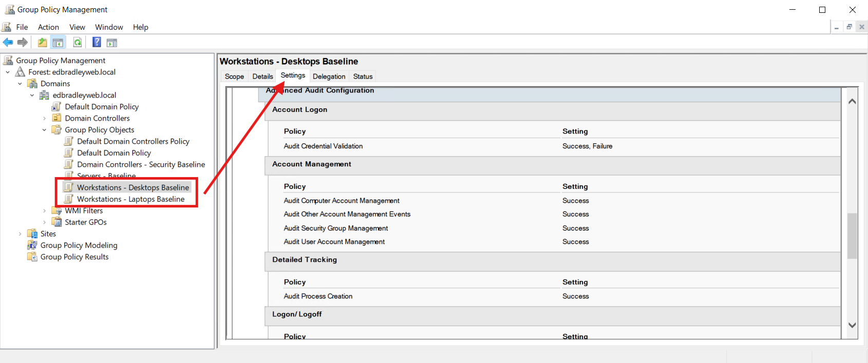Click the 'Success, Failure' setting value

click(587, 146)
